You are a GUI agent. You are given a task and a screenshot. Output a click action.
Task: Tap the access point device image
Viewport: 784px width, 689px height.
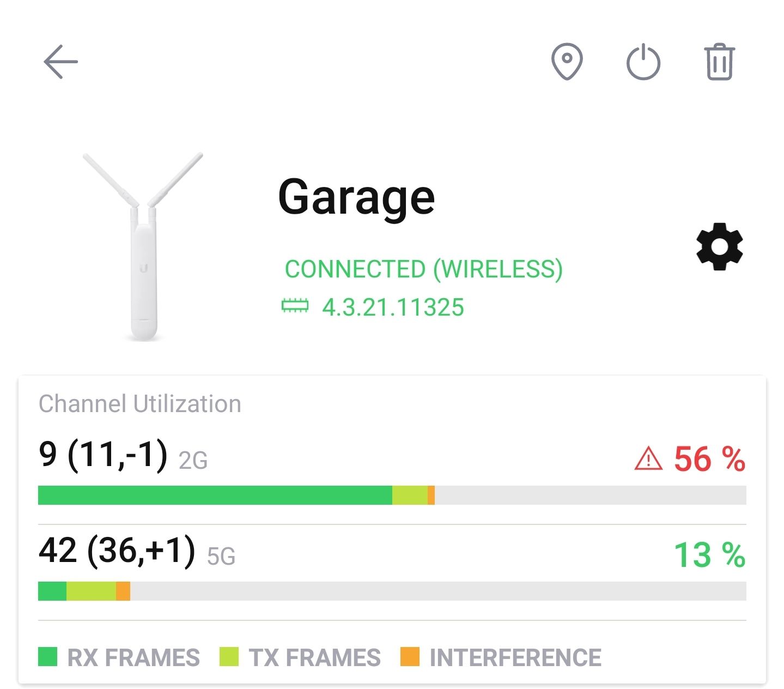pyautogui.click(x=143, y=247)
